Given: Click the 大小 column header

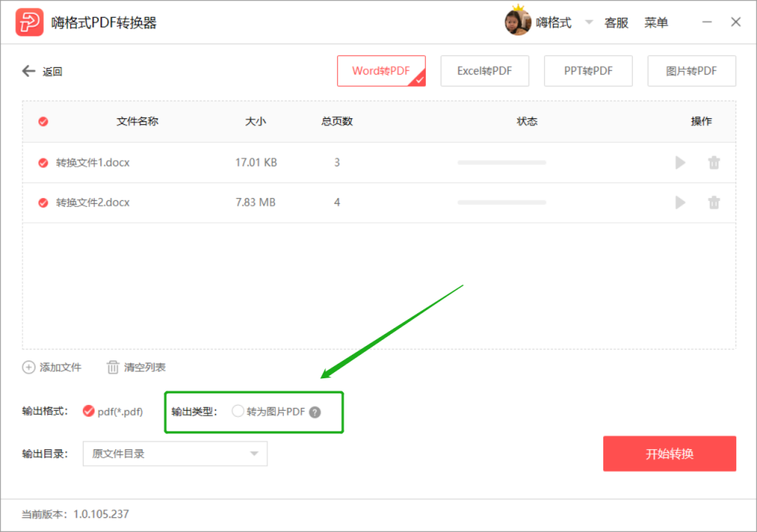Looking at the screenshot, I should coord(255,121).
